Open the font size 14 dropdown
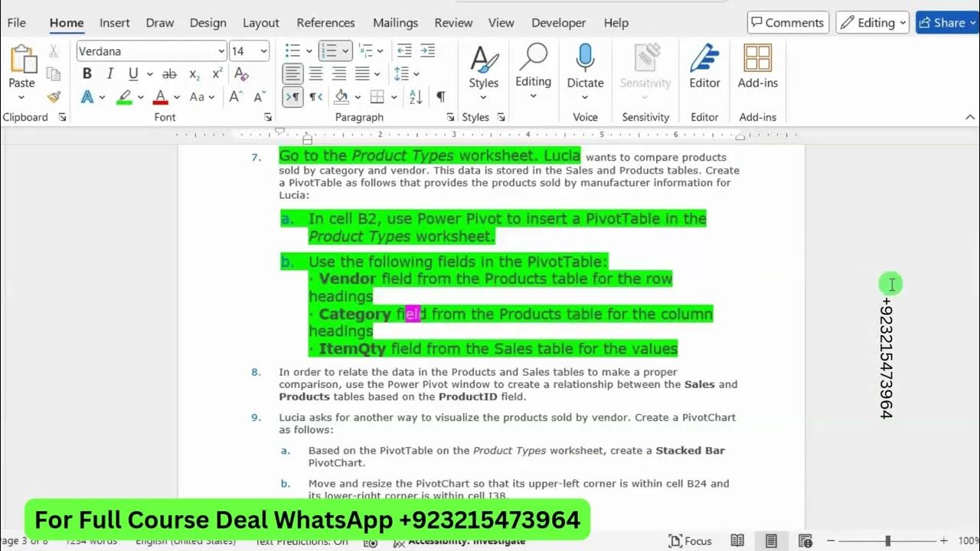This screenshot has height=551, width=980. pyautogui.click(x=264, y=51)
